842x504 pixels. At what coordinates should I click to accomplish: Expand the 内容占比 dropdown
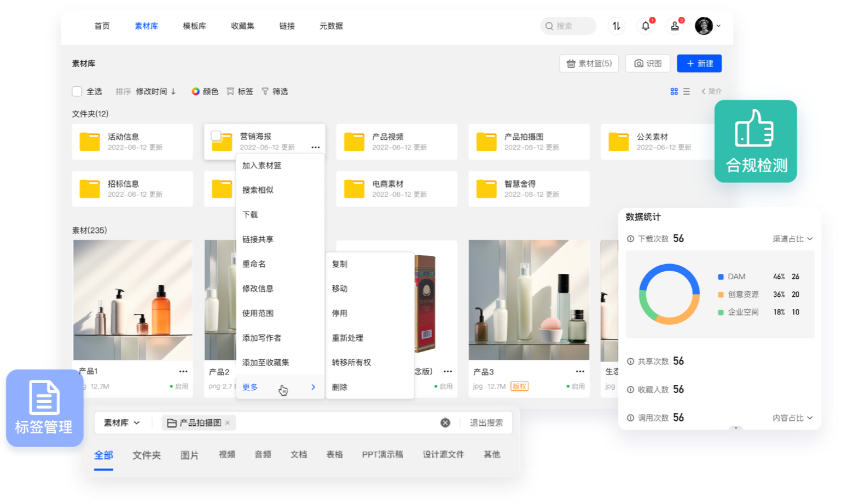pyautogui.click(x=792, y=418)
